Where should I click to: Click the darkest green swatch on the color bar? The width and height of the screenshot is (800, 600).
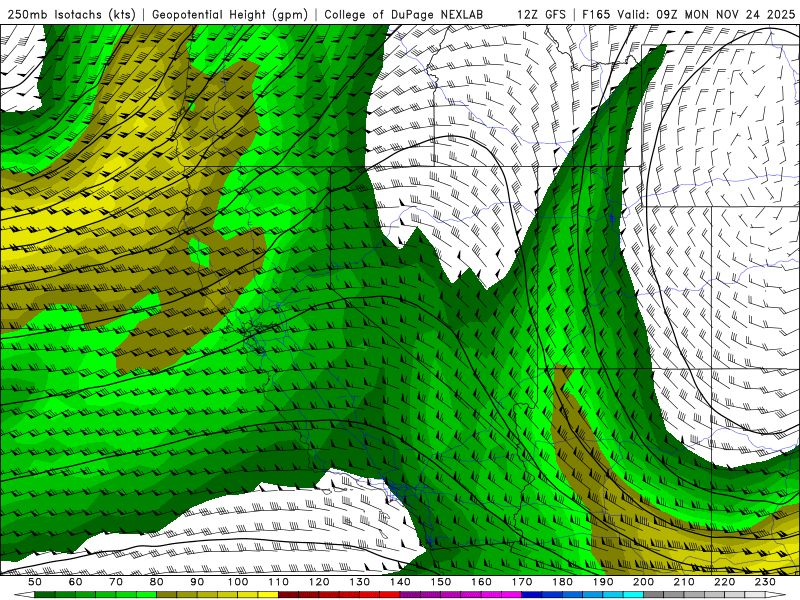point(44,595)
